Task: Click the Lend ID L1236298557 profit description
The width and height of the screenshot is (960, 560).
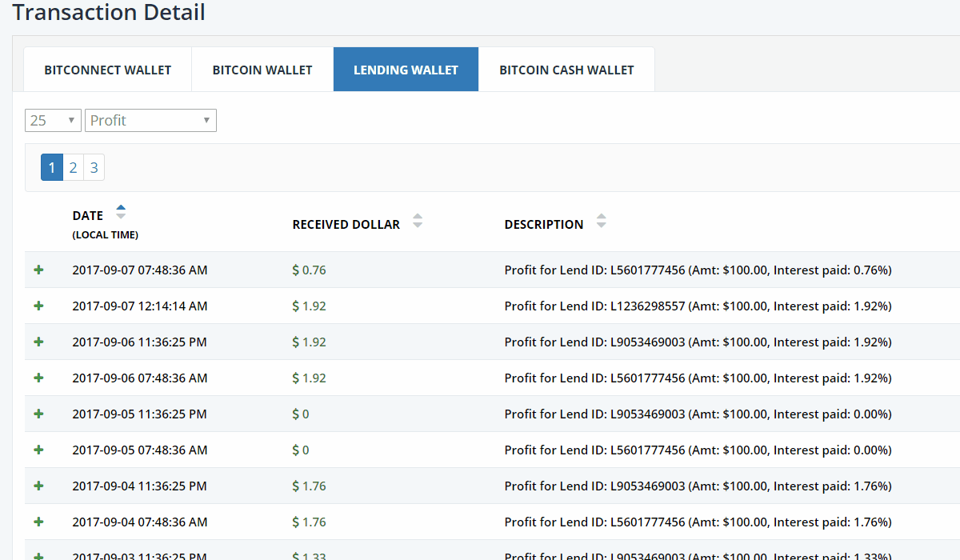Action: 698,306
